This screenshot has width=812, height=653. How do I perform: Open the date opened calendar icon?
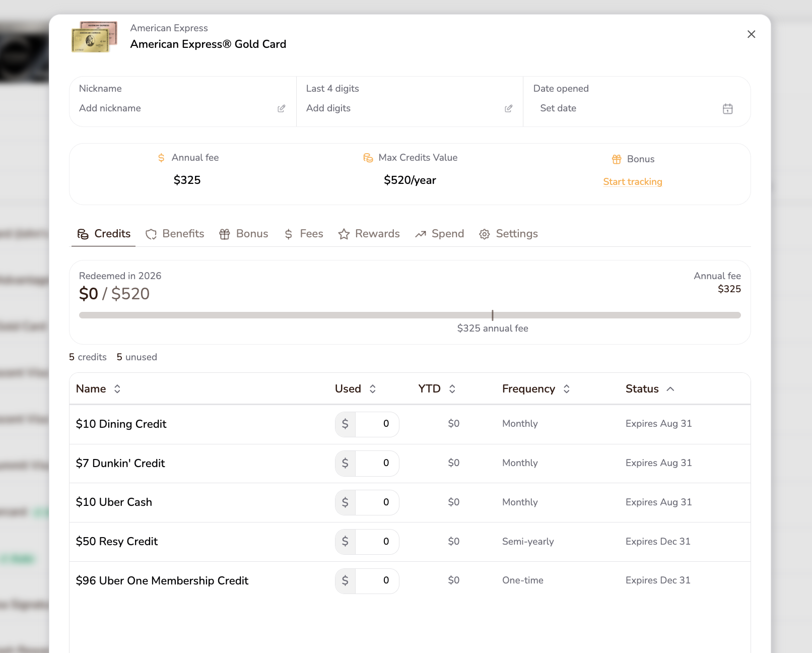tap(727, 108)
